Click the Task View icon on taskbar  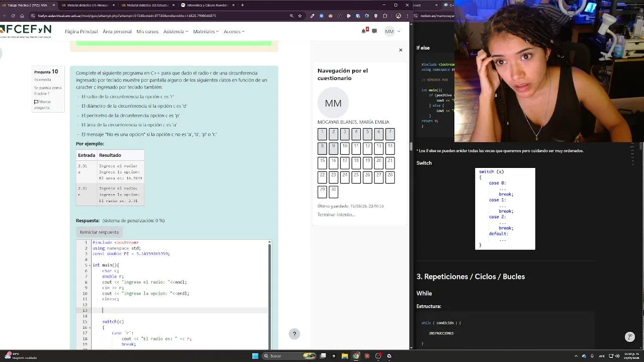(x=323, y=356)
